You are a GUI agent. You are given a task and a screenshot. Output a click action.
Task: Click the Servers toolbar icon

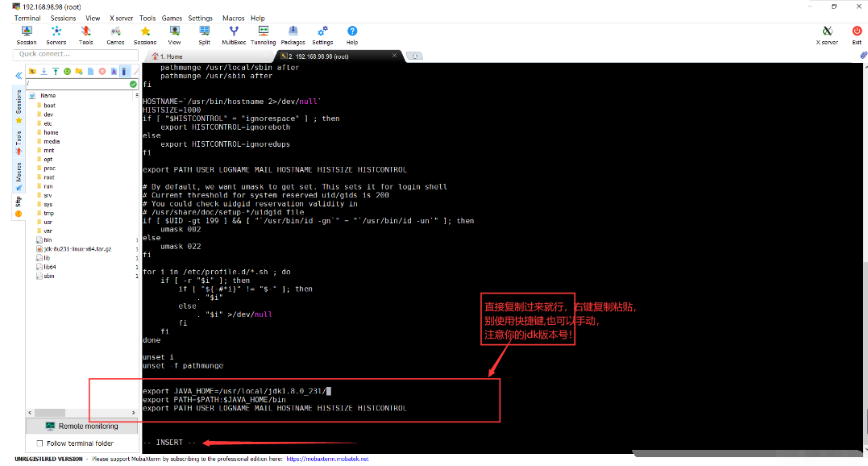tap(56, 35)
